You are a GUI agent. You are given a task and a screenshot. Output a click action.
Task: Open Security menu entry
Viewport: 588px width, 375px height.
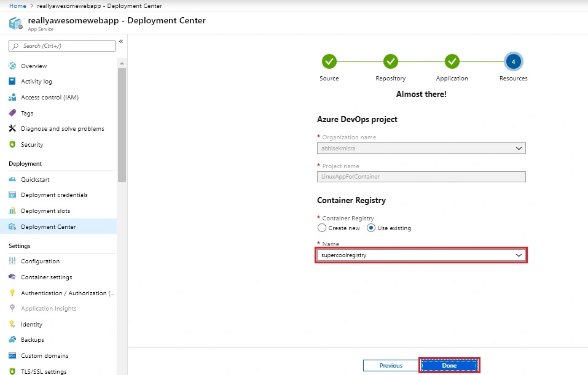32,145
